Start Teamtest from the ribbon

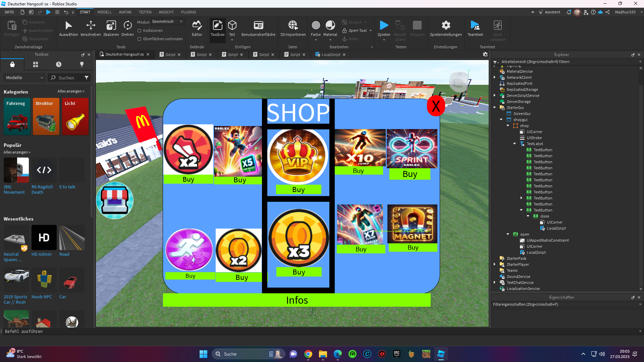pos(475,28)
